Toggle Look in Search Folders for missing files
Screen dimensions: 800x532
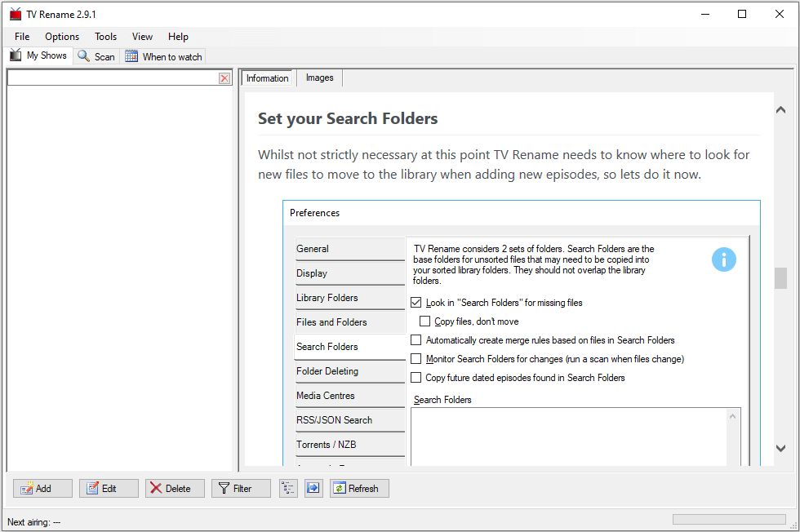pyautogui.click(x=416, y=303)
